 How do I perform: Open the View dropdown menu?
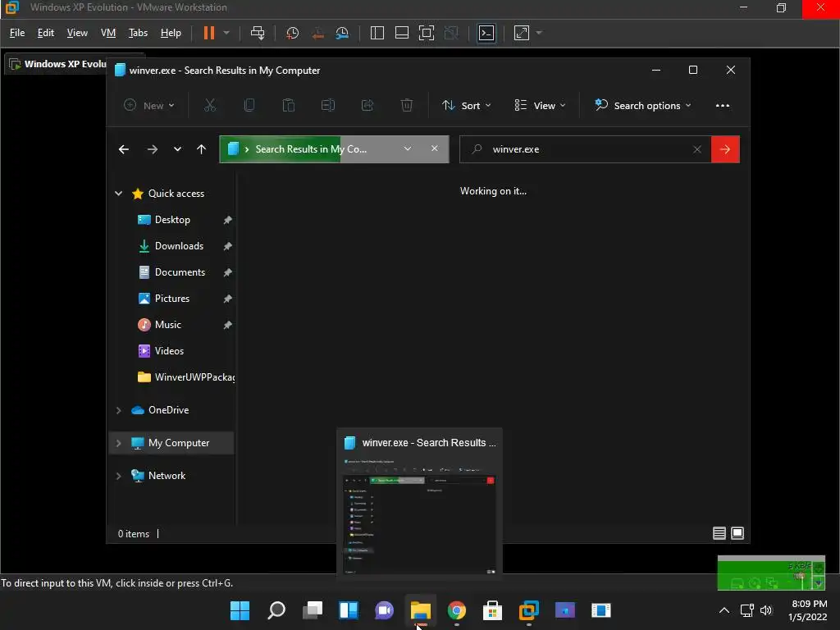click(x=540, y=106)
